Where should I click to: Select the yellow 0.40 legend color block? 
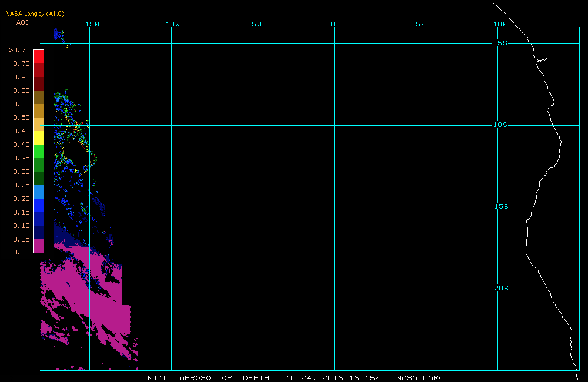(39, 138)
